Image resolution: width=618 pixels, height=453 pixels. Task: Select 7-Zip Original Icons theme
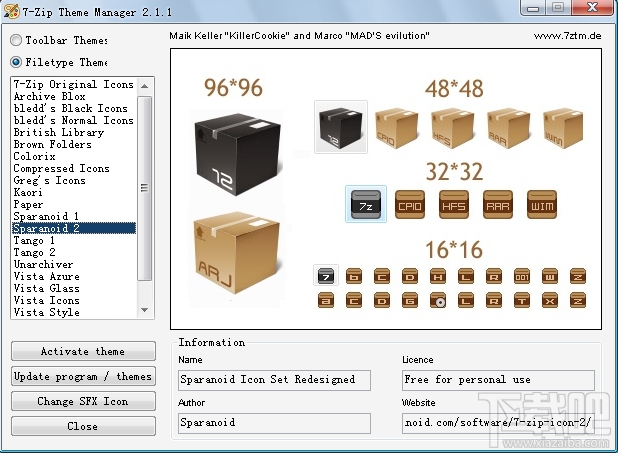[x=74, y=84]
